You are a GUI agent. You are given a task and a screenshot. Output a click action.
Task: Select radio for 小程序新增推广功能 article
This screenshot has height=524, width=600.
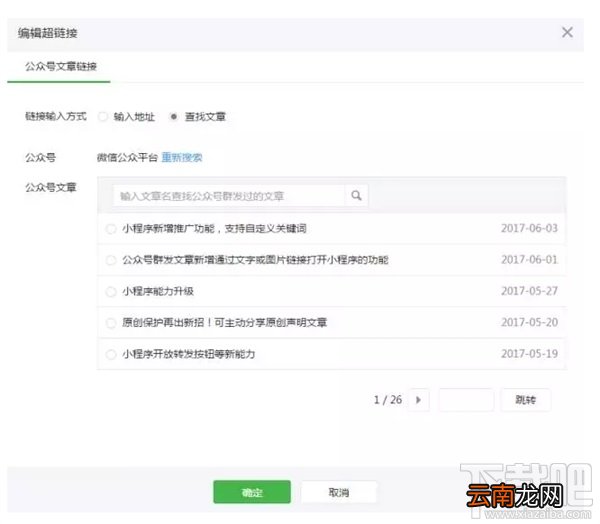tap(111, 229)
